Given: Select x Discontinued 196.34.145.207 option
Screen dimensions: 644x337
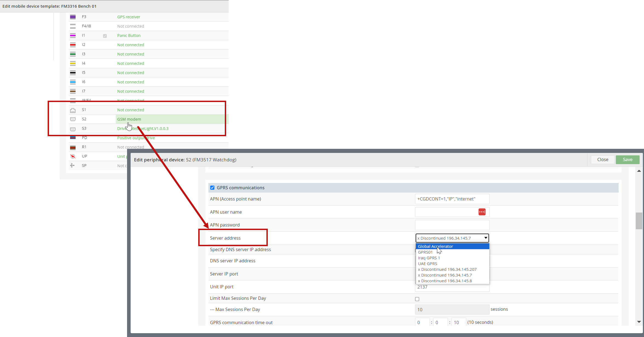Looking at the screenshot, I should tap(452, 269).
